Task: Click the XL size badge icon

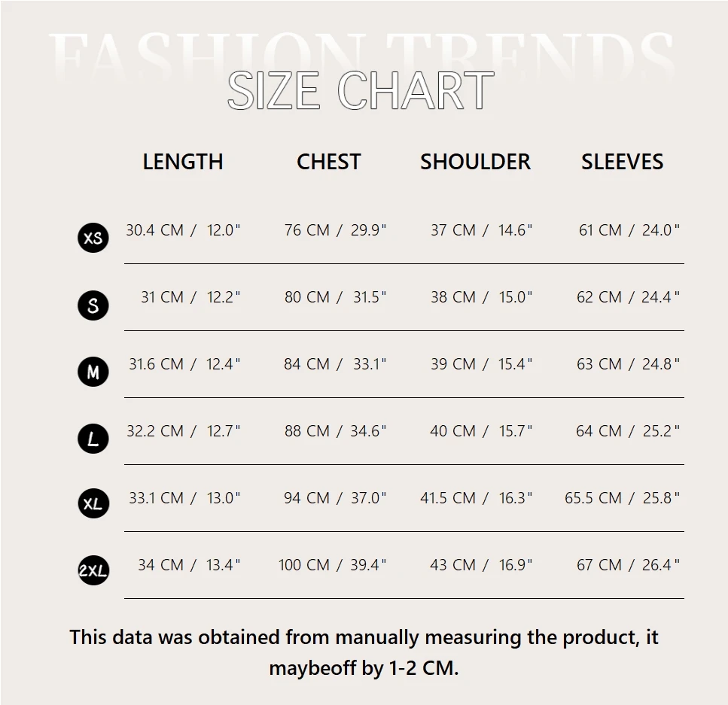Action: [x=93, y=504]
